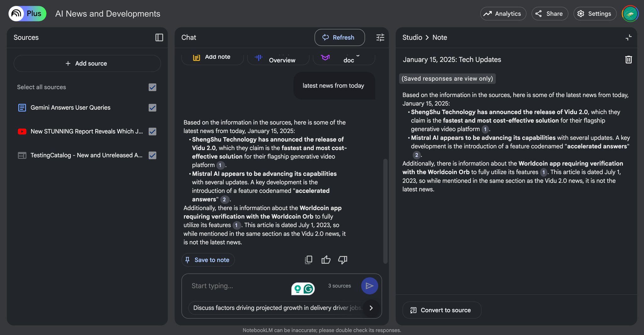Click the Grammarly extension icon

(308, 288)
